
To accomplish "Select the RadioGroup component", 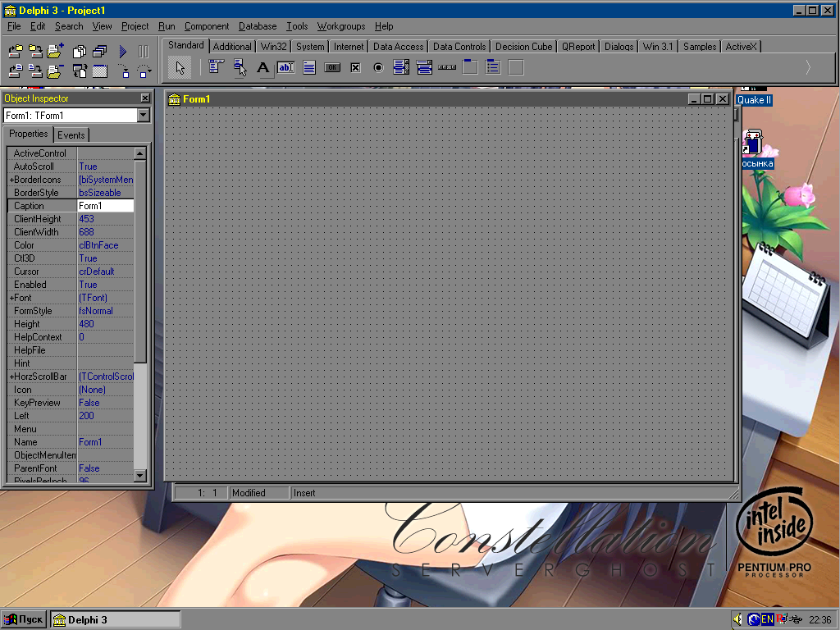I will pos(493,67).
